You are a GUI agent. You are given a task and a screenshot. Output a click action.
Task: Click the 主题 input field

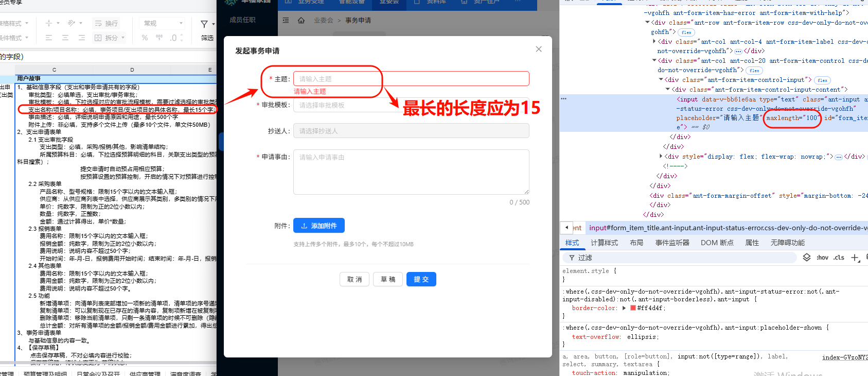point(411,79)
